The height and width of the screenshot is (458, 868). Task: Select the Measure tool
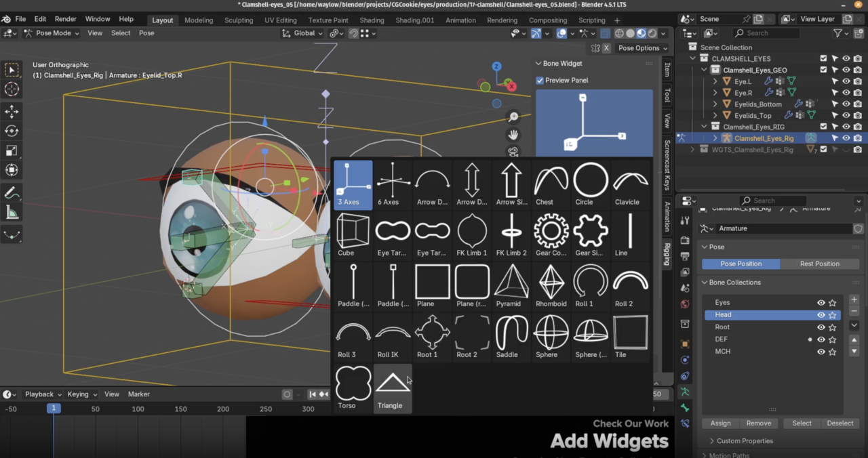tap(12, 212)
